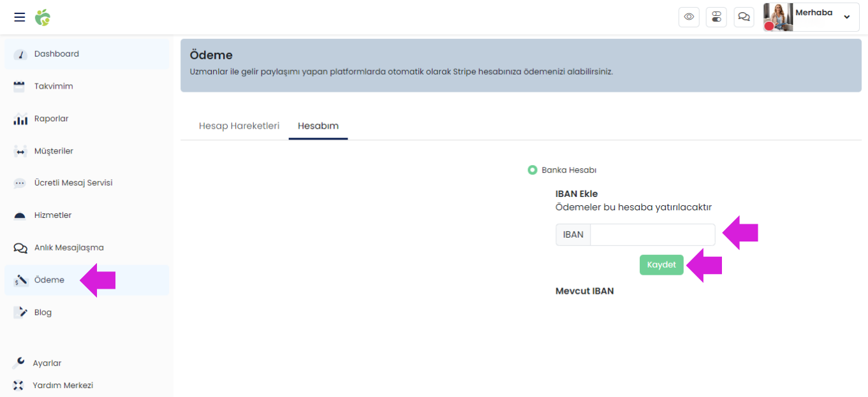Open Blog from the sidebar

[x=43, y=312]
